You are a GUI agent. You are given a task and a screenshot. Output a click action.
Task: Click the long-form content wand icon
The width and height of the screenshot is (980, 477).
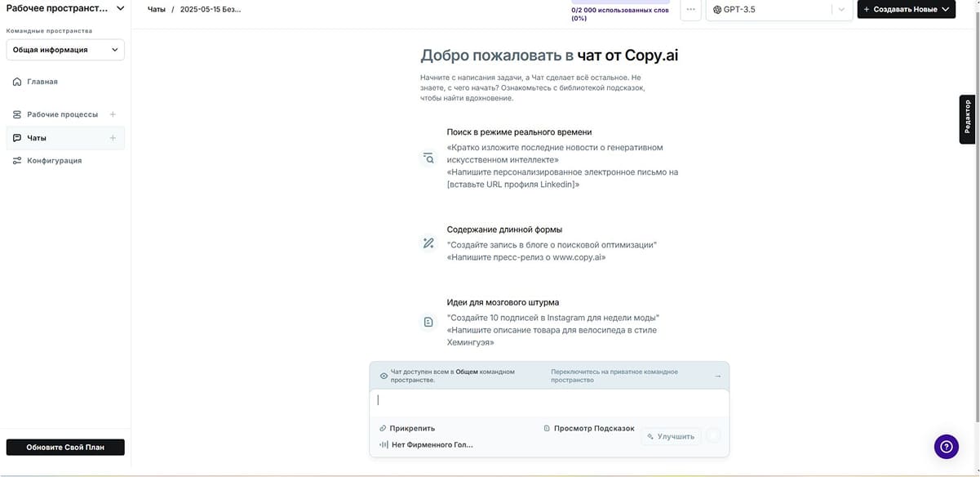coord(428,243)
